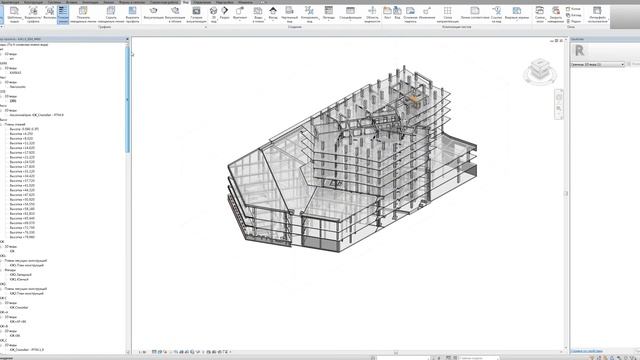The height and width of the screenshot is (360, 640).
Task: Create new Sheet (Лист)
Action: click(x=387, y=12)
